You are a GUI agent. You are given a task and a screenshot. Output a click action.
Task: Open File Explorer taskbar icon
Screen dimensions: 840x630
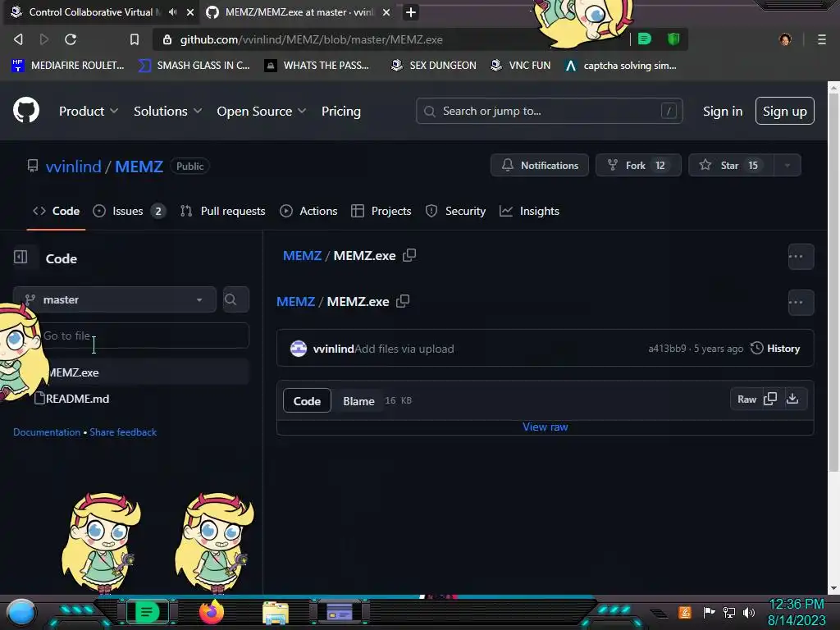tap(276, 612)
